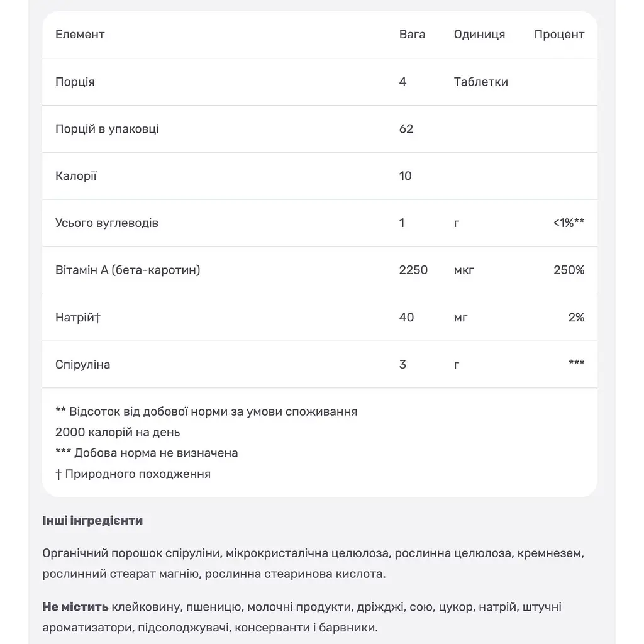
Task: Click the 2250 weight value
Action: (414, 270)
